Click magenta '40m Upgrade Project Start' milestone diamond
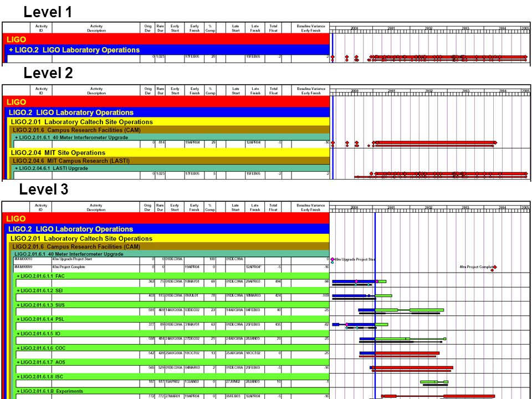The width and height of the screenshot is (532, 399). pos(332,259)
